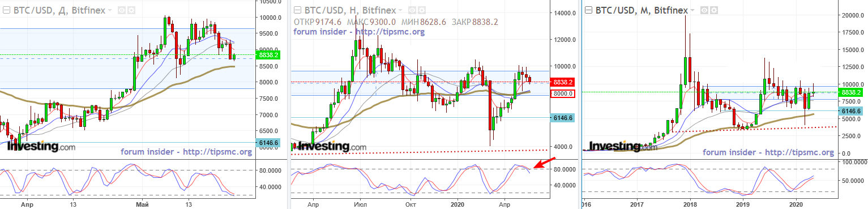Image resolution: width=868 pixels, height=209 pixels.
Task: Open settings gear of weekly (Н) BTC/USD chart
Action: pyautogui.click(x=421, y=10)
